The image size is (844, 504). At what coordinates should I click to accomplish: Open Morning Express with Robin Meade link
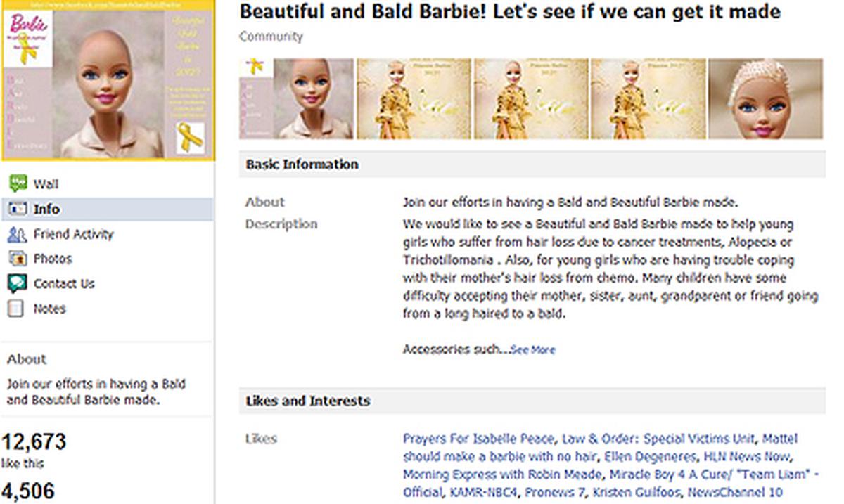(x=503, y=474)
